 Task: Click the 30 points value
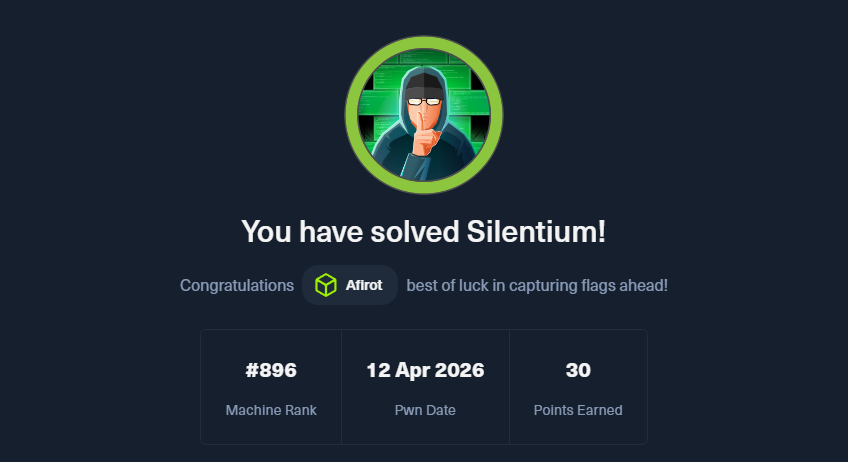click(578, 370)
